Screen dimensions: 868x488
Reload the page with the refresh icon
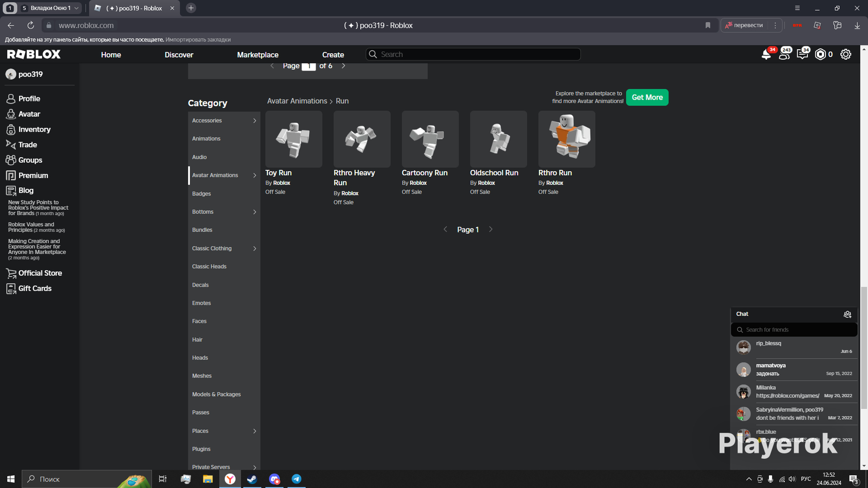pyautogui.click(x=30, y=25)
